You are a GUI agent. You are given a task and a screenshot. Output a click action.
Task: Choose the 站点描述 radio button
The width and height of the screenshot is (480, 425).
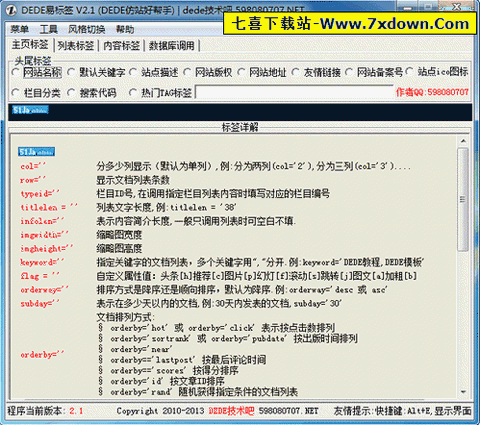(x=133, y=72)
